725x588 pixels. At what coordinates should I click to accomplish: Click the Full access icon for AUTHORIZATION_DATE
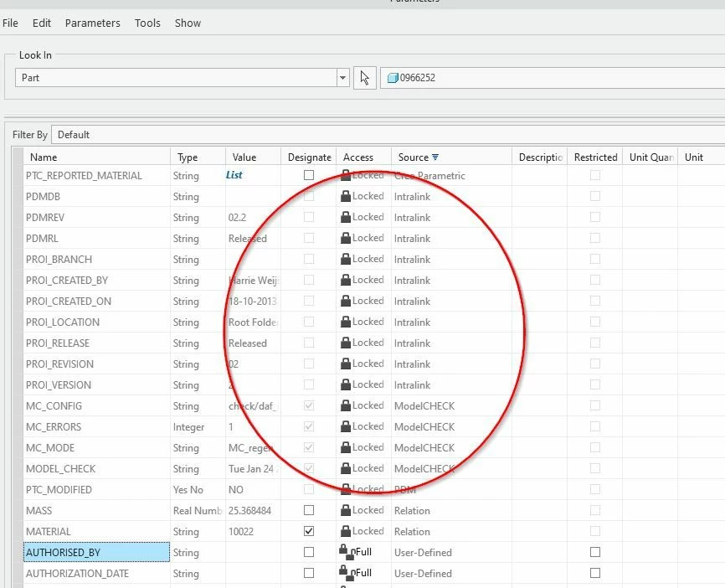tap(347, 572)
